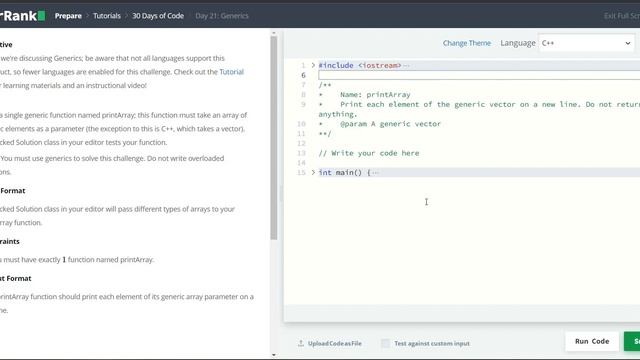This screenshot has height=360, width=640.
Task: Expand folded int main() block
Action: pos(313,172)
